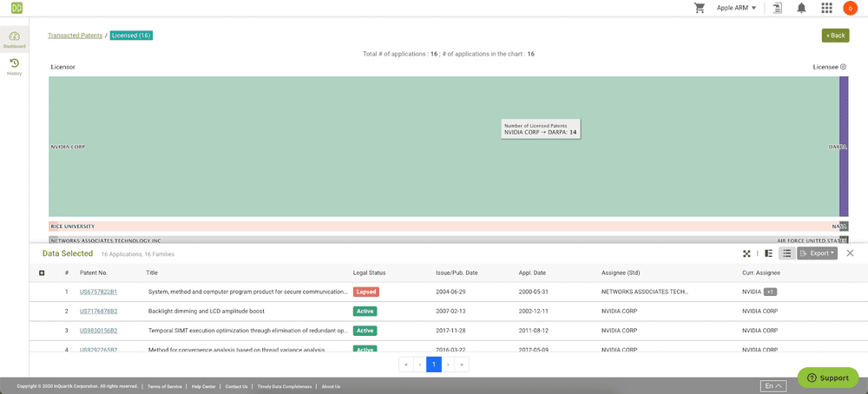The width and height of the screenshot is (868, 394).
Task: Click Active badge for Backlight dimming row
Action: pyautogui.click(x=365, y=311)
